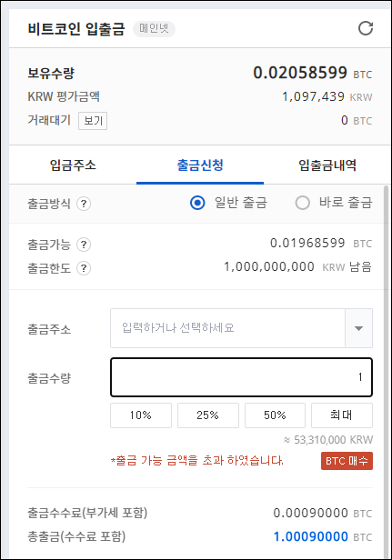The image size is (392, 560).
Task: Select the 바로 출금 radio option
Action: point(302,203)
